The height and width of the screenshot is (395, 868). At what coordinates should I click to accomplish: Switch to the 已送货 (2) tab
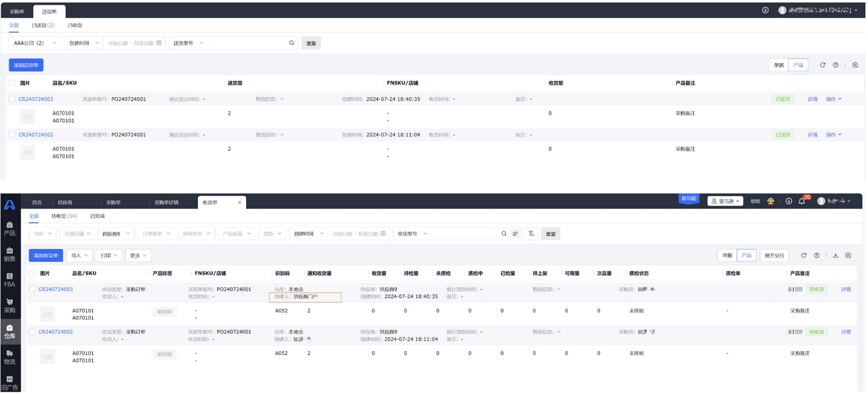[x=43, y=25]
